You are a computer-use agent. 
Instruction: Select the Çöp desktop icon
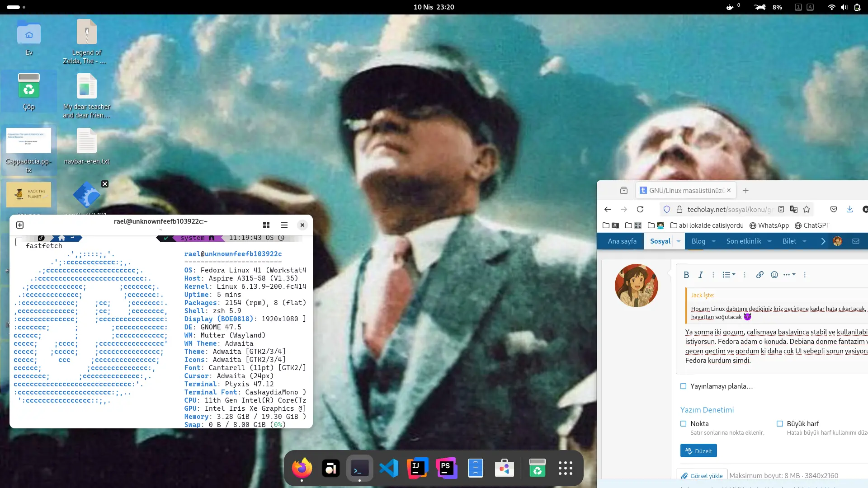pos(29,92)
